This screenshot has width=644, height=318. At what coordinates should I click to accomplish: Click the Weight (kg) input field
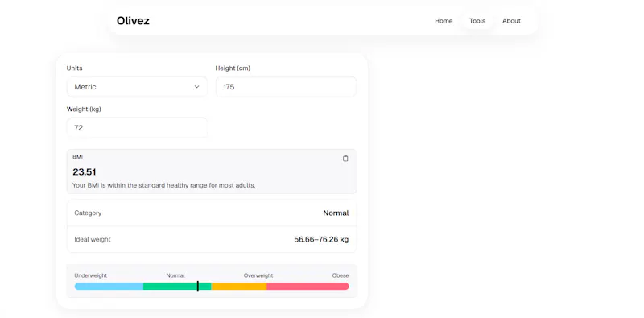pos(137,128)
